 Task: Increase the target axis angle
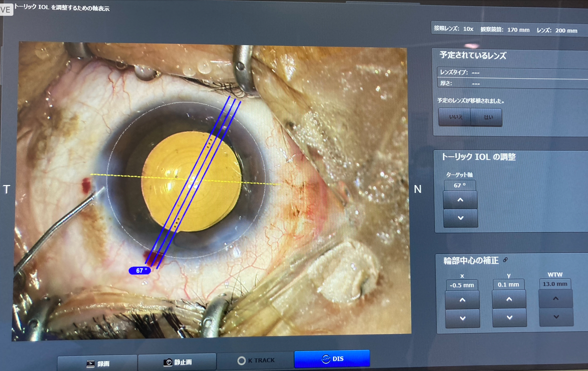point(460,200)
